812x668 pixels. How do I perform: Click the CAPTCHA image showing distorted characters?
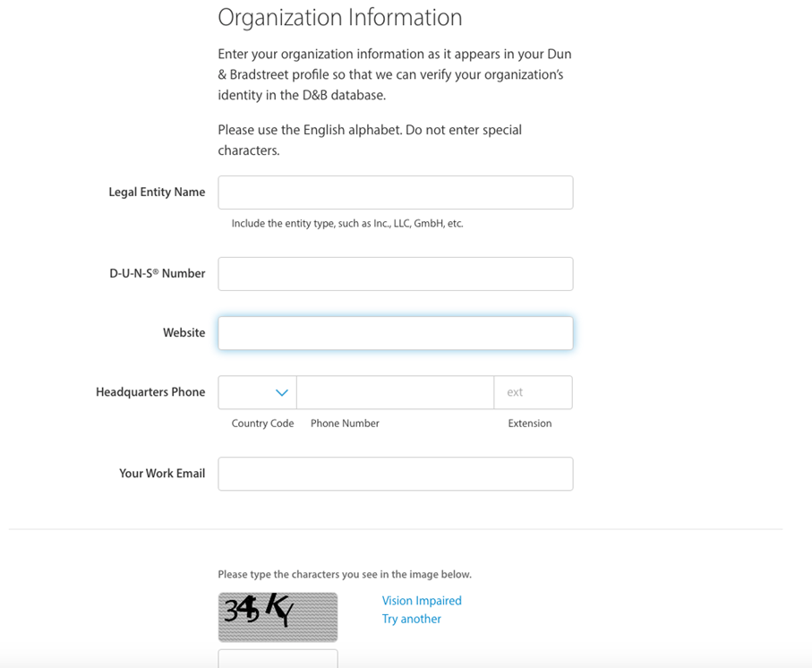278,616
